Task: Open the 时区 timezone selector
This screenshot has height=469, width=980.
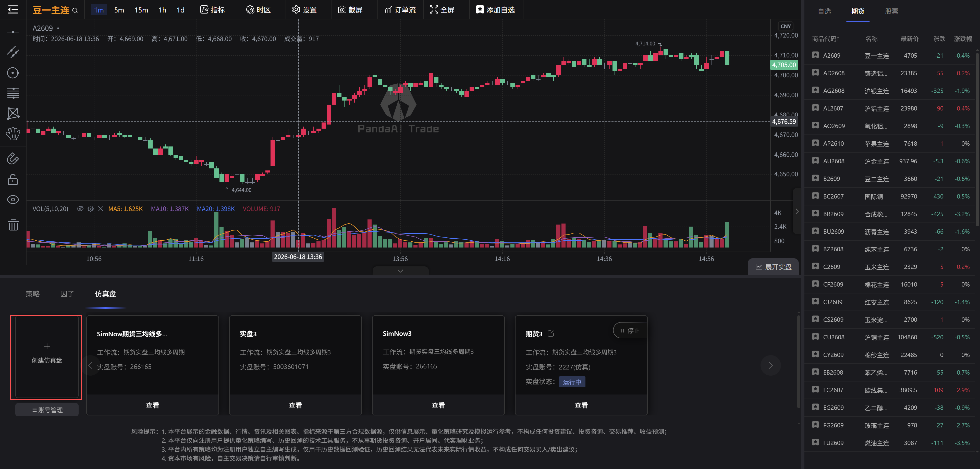Action: pyautogui.click(x=259, y=10)
